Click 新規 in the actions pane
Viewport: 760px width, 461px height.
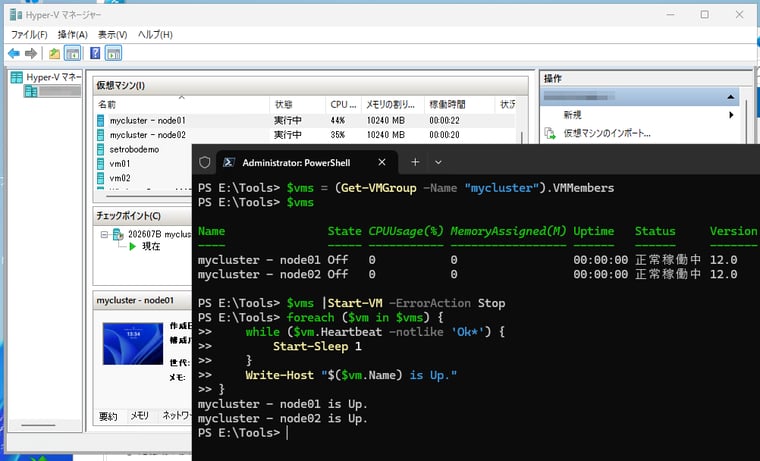572,115
